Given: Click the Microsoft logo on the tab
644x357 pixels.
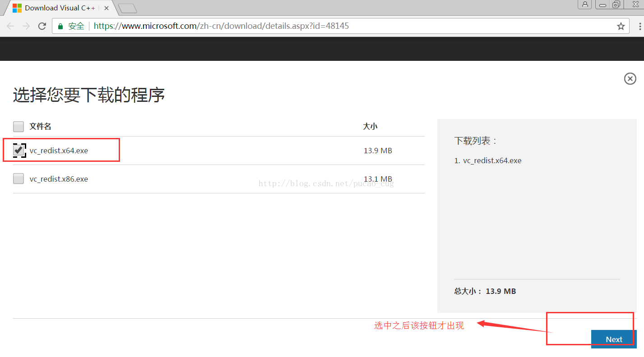Looking at the screenshot, I should click(17, 8).
